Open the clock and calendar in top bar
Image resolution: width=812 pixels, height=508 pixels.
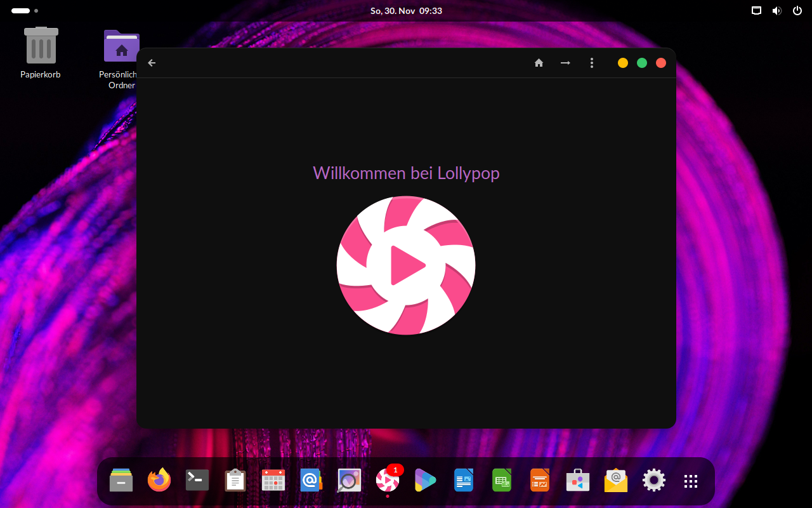pos(406,11)
